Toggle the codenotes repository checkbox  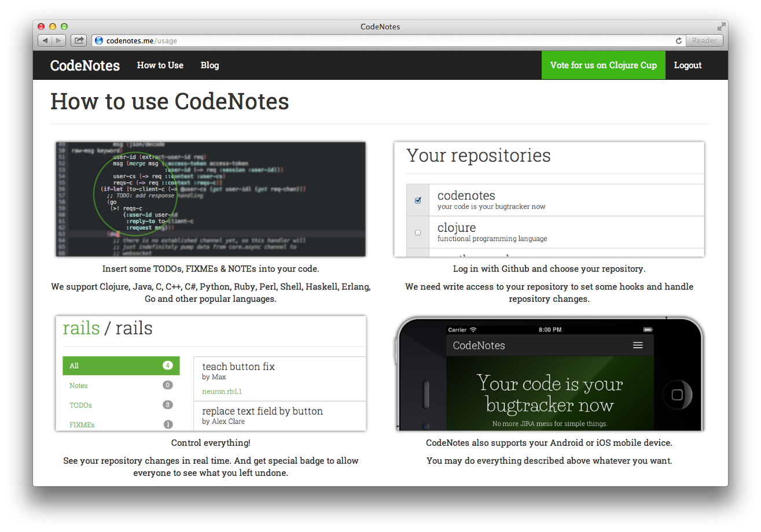[418, 201]
